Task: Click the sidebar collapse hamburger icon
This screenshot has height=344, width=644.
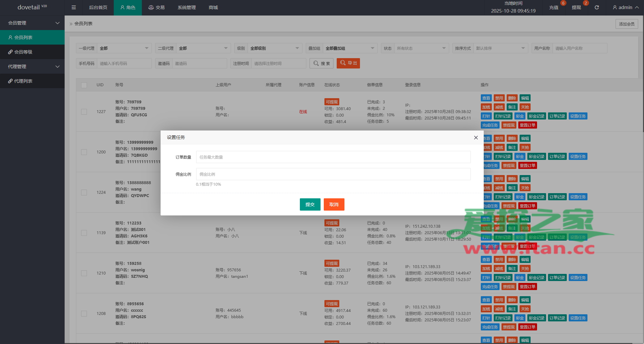Action: [74, 7]
